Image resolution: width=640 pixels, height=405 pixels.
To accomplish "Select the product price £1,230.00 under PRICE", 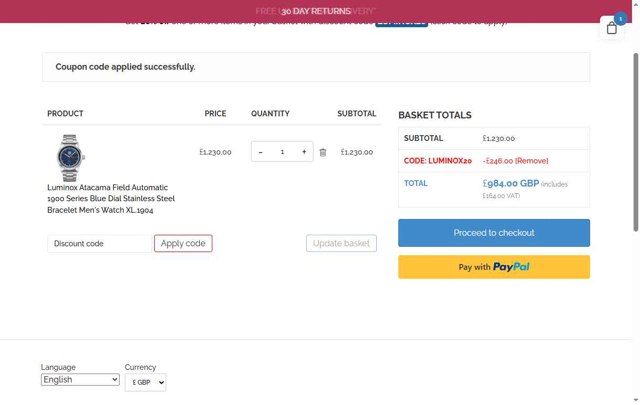I will (x=215, y=152).
